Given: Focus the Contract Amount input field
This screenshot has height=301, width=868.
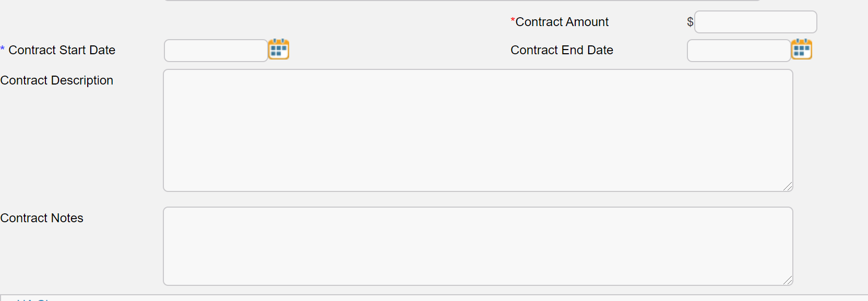Looking at the screenshot, I should 756,22.
